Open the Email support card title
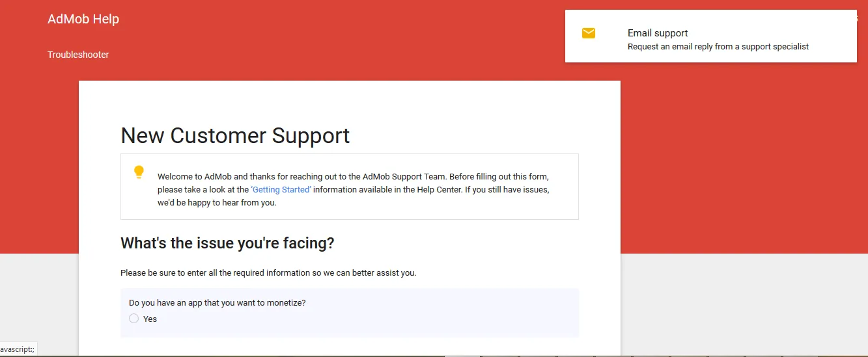 658,33
